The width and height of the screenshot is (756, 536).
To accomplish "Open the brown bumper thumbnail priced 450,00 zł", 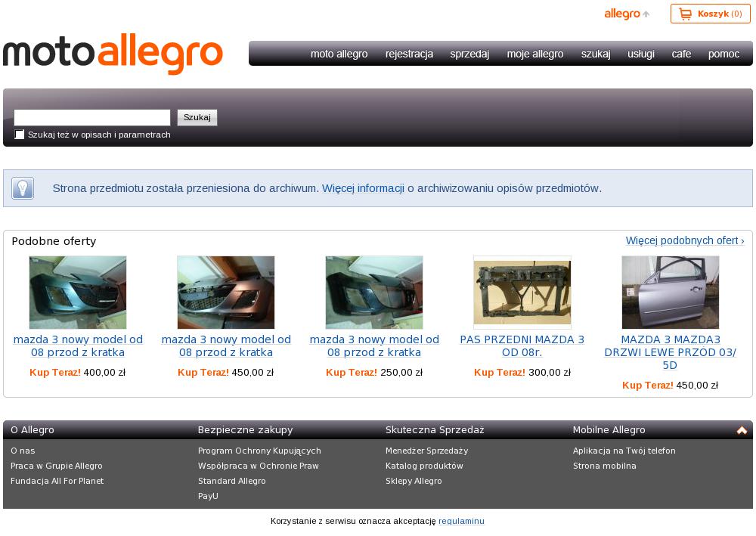I will [225, 293].
